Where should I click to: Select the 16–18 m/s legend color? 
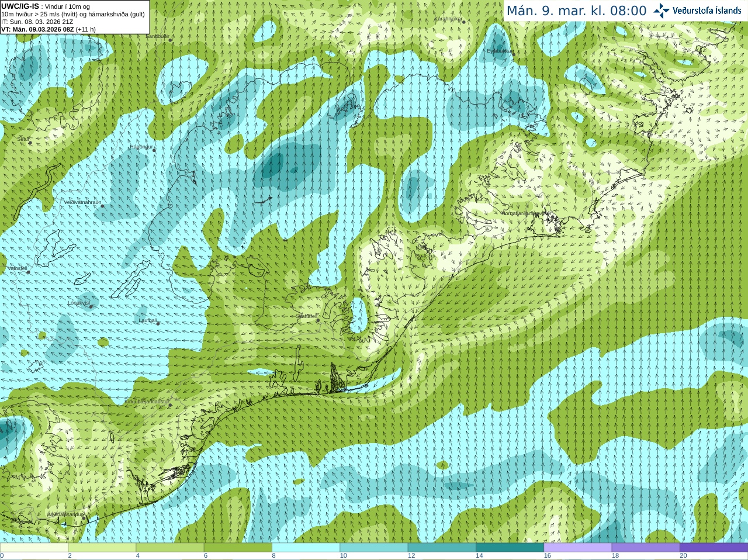tap(577, 548)
